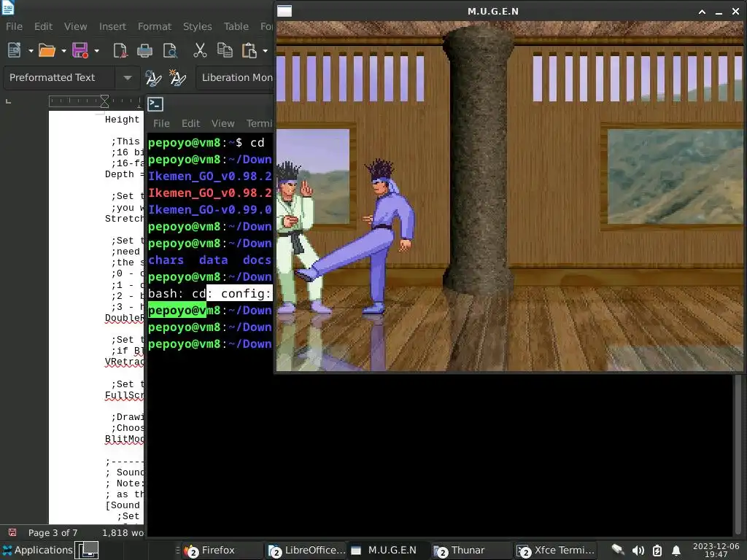Click the 'chars' directory name in terminal
The width and height of the screenshot is (747, 560).
click(166, 260)
